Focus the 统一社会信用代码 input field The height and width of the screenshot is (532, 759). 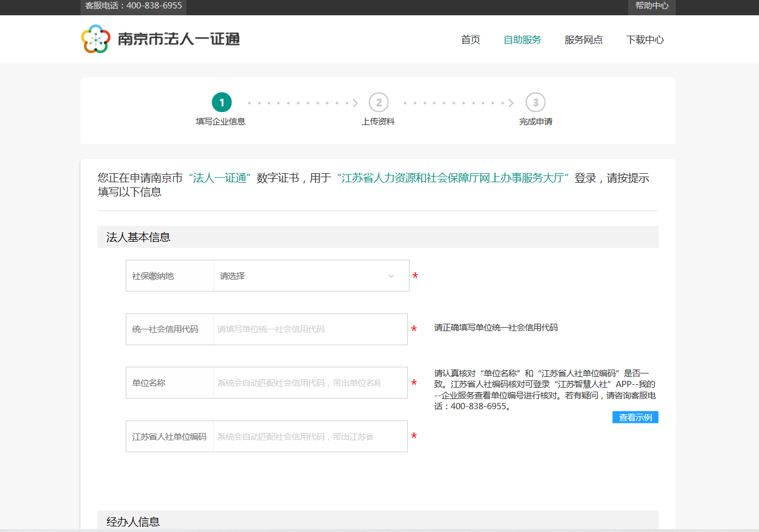point(309,329)
